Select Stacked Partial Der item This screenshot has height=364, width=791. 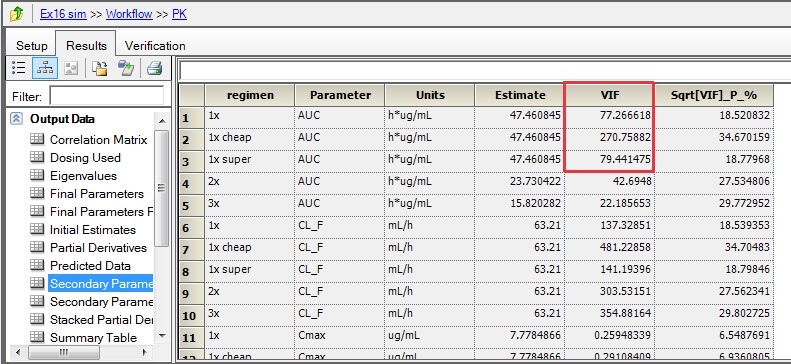101,319
